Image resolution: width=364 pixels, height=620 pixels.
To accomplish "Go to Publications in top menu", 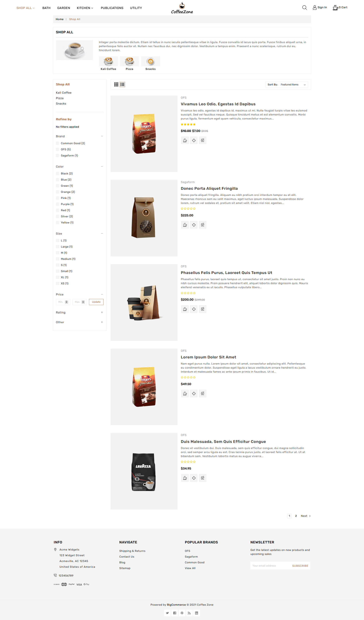I will pyautogui.click(x=112, y=8).
